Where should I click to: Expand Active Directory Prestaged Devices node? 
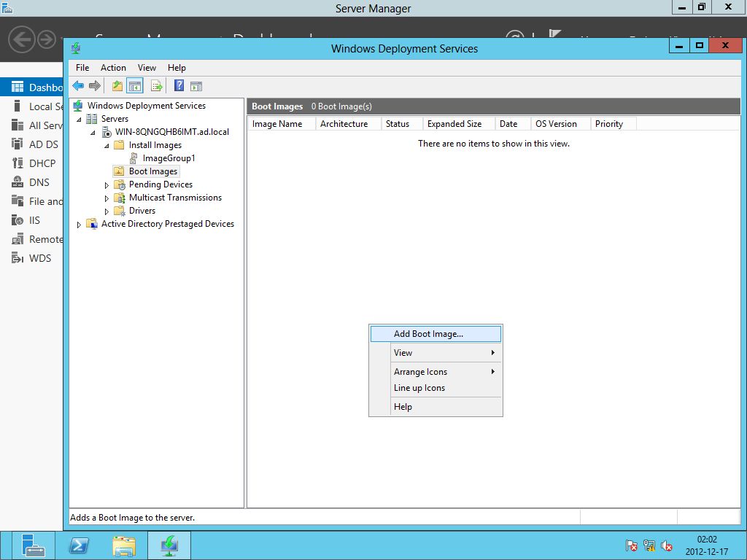79,225
